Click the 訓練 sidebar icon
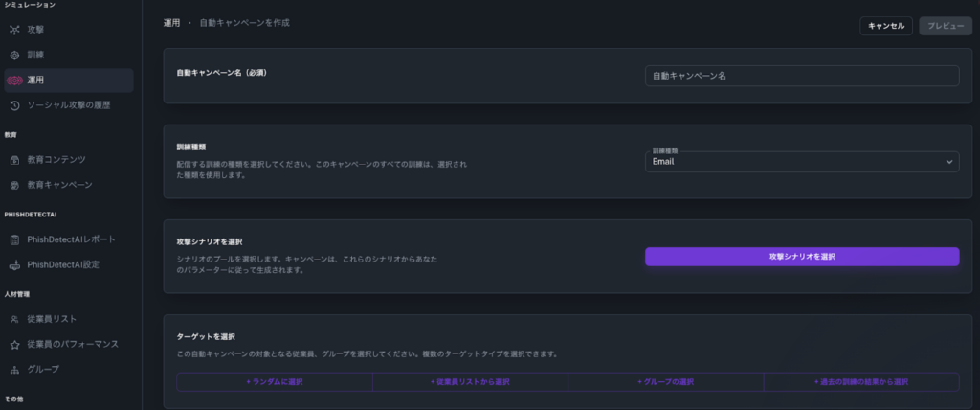Image resolution: width=980 pixels, height=410 pixels. [14, 56]
